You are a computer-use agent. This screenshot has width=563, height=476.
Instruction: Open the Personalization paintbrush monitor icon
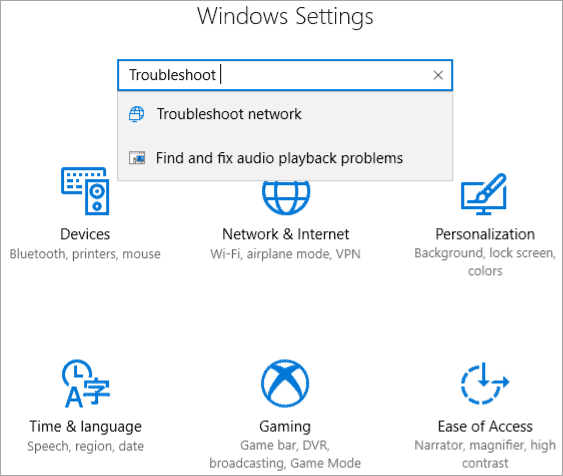coord(484,194)
